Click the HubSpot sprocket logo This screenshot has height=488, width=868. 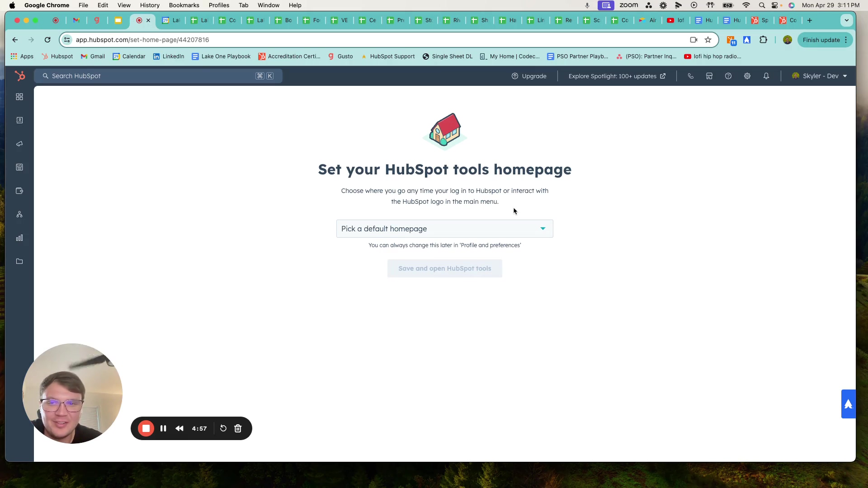pos(19,76)
